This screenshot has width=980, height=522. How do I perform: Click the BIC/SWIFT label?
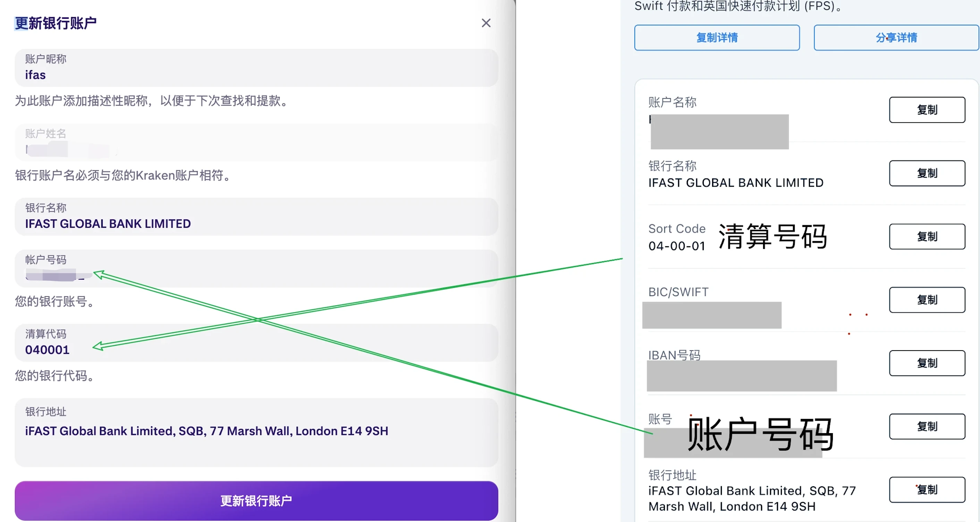click(678, 292)
